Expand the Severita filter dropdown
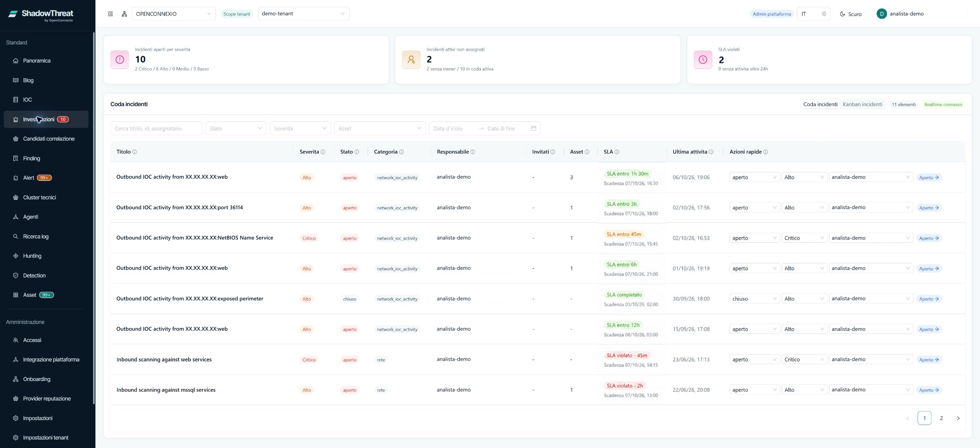The image size is (980, 448). coord(300,128)
